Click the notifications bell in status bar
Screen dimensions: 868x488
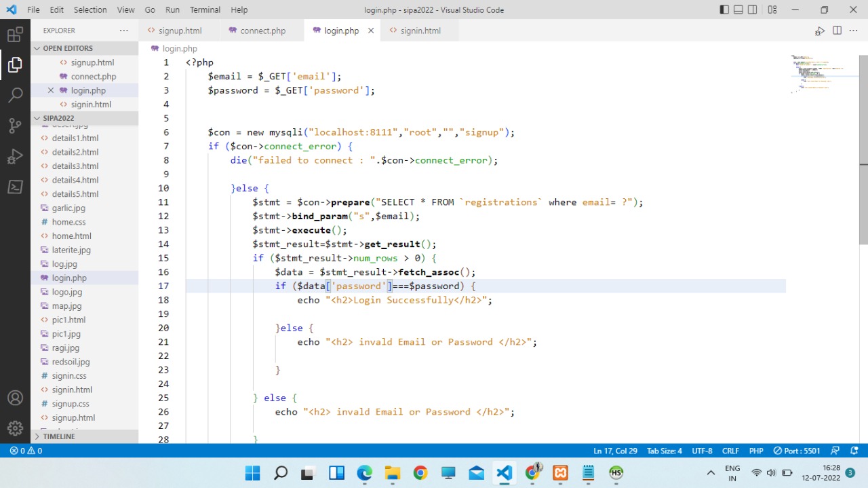point(855,451)
